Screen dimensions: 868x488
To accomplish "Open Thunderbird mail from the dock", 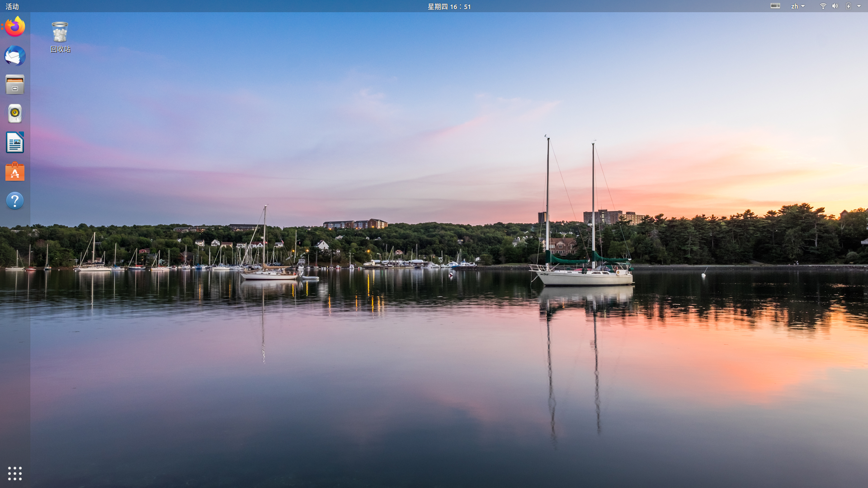I will (15, 56).
